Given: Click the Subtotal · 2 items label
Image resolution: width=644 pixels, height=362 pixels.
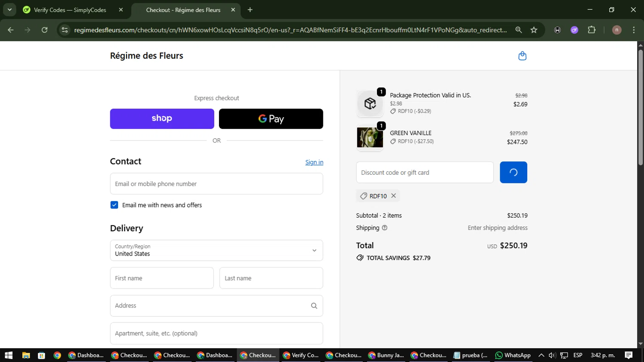Looking at the screenshot, I should pos(379,216).
